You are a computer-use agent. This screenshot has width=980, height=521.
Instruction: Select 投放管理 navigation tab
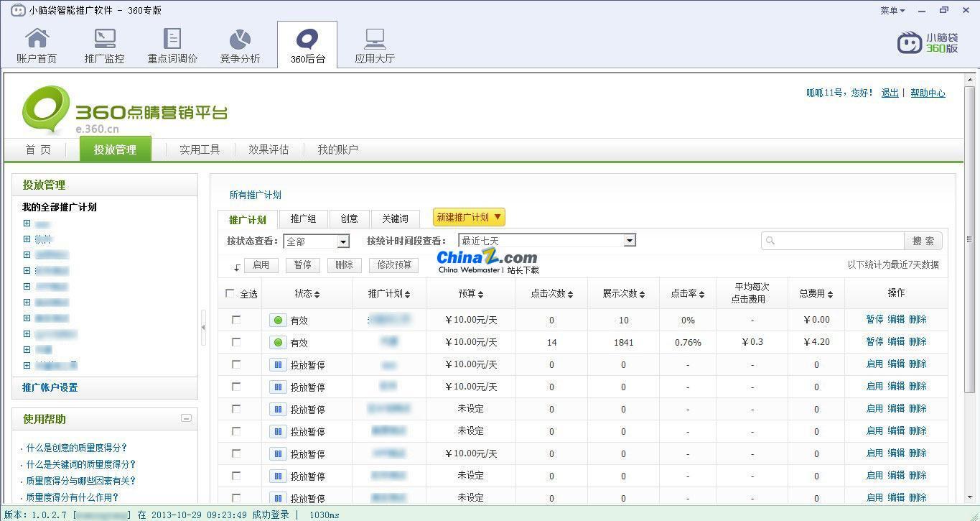point(115,149)
